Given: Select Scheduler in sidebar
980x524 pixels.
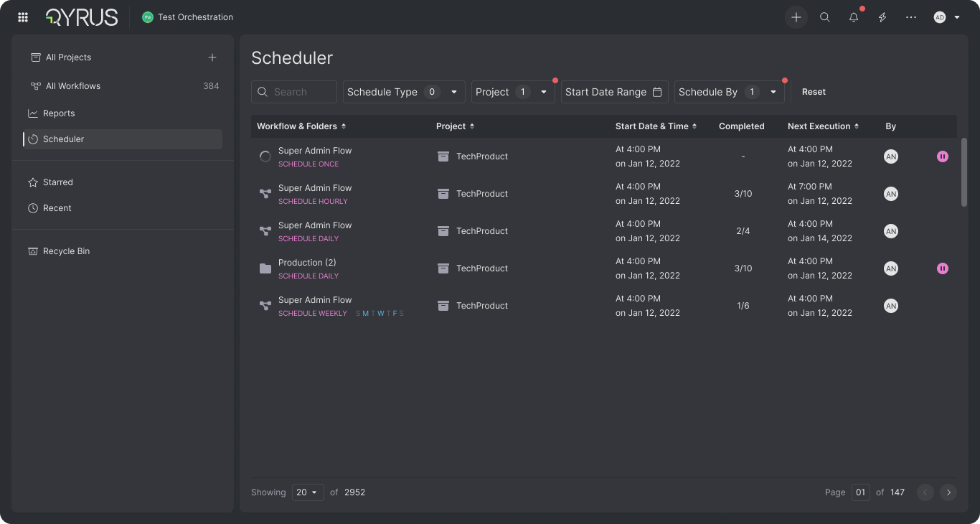Looking at the screenshot, I should [x=123, y=139].
